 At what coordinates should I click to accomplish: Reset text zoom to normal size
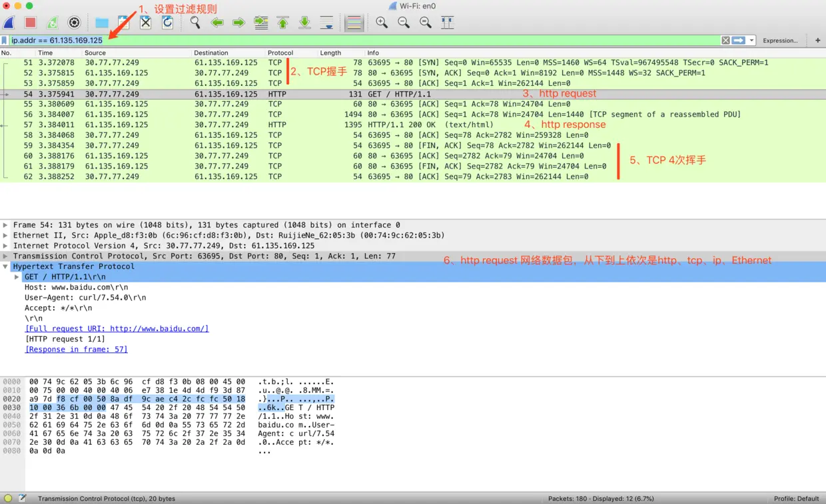(426, 23)
